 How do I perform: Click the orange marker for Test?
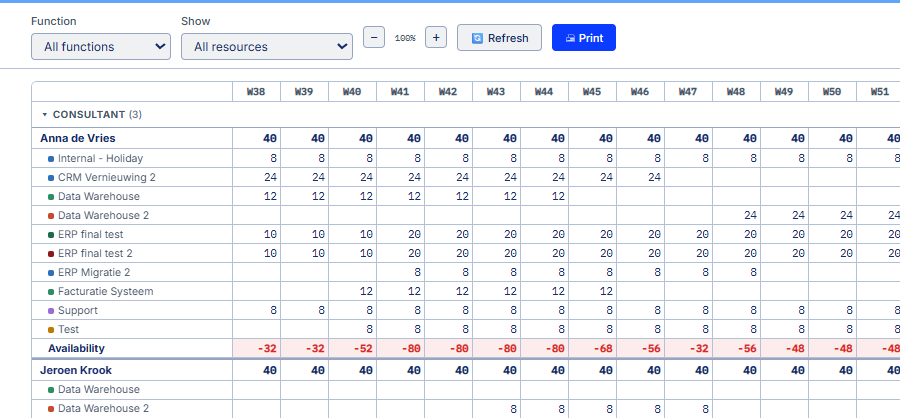click(51, 330)
